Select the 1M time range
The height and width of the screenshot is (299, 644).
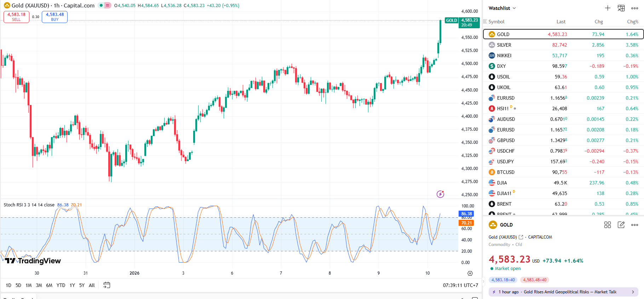point(29,285)
